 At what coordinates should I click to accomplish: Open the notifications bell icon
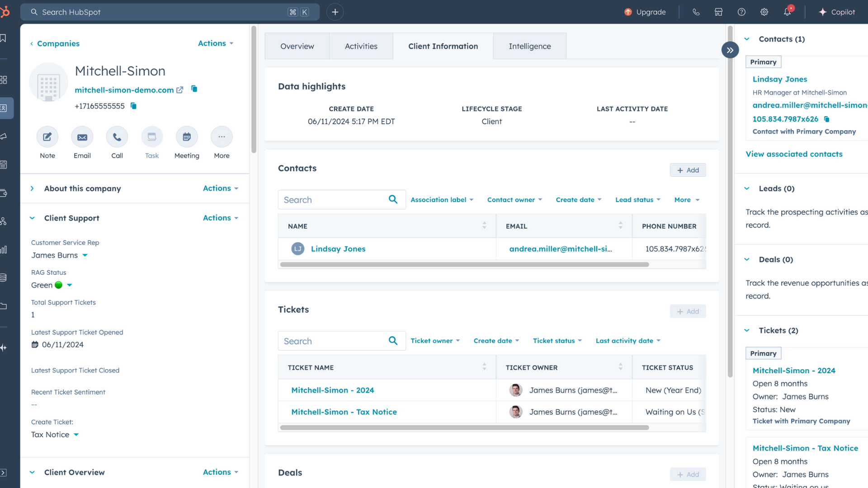pos(787,12)
